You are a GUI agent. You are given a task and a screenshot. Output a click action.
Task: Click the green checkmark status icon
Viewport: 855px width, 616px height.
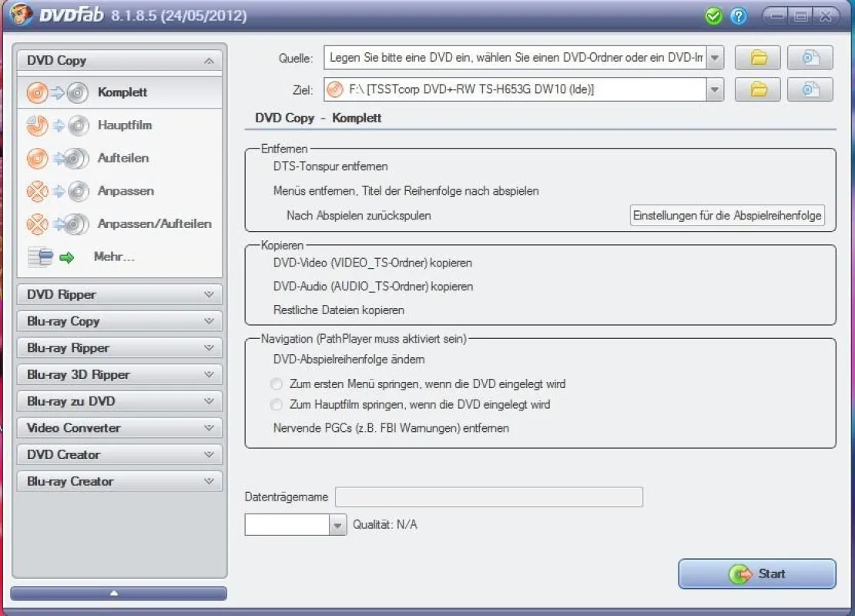click(x=713, y=16)
